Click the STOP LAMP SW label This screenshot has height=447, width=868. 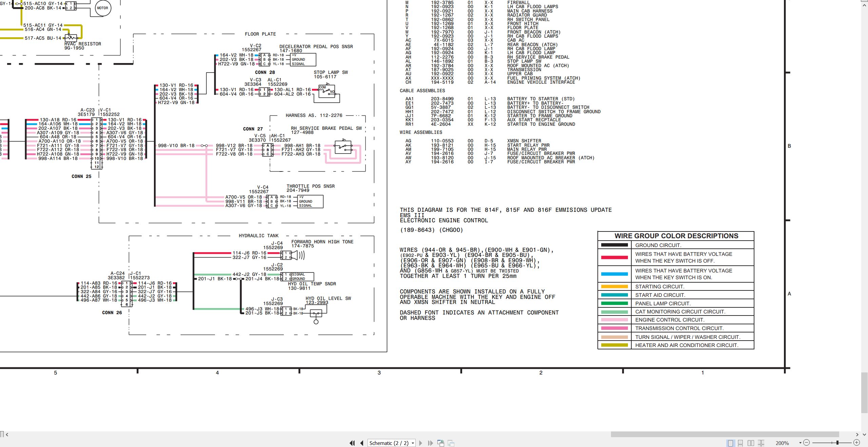[x=331, y=72]
